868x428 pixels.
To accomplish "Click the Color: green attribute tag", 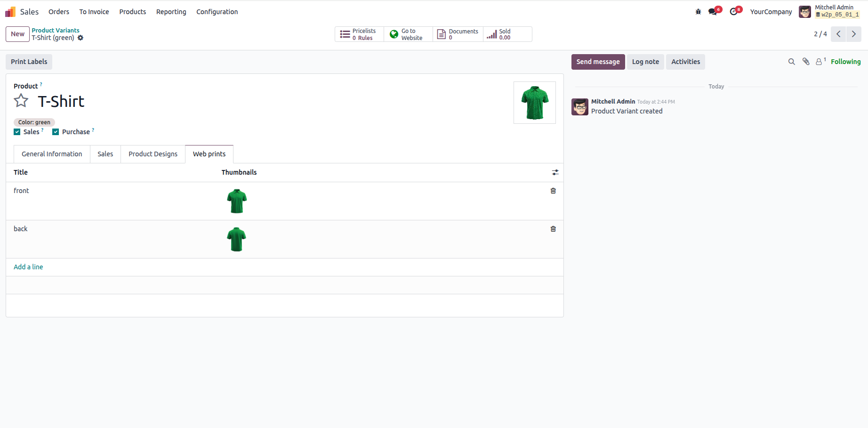I will coord(34,122).
